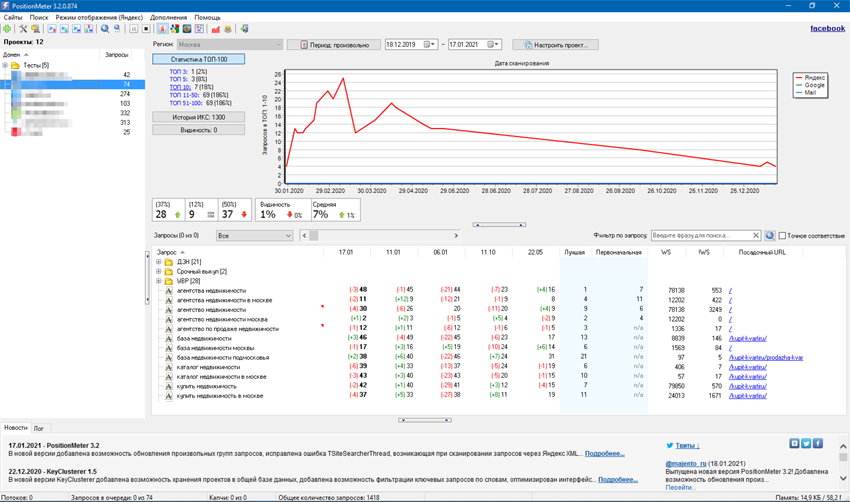
Task: Click the horizontal date columns scrollbar thumb
Action: [314, 235]
